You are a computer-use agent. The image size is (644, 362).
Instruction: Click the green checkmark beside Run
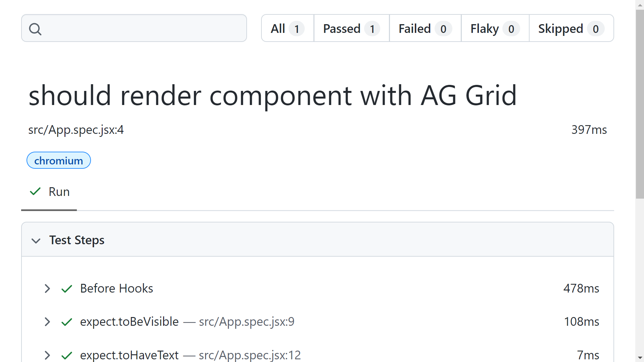coord(35,191)
